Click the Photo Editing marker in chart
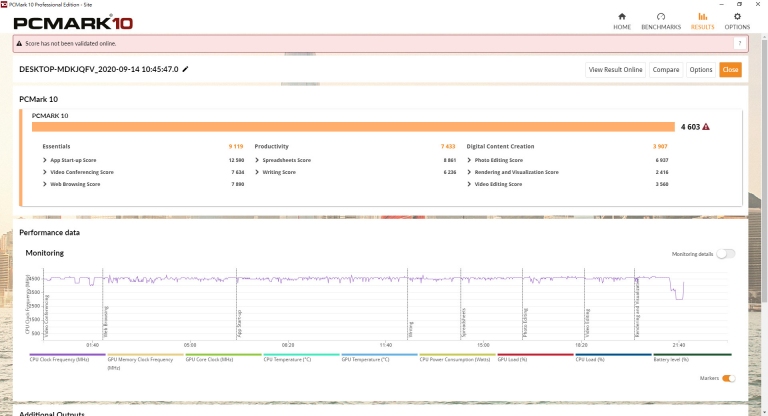This screenshot has width=768, height=416. tap(526, 322)
